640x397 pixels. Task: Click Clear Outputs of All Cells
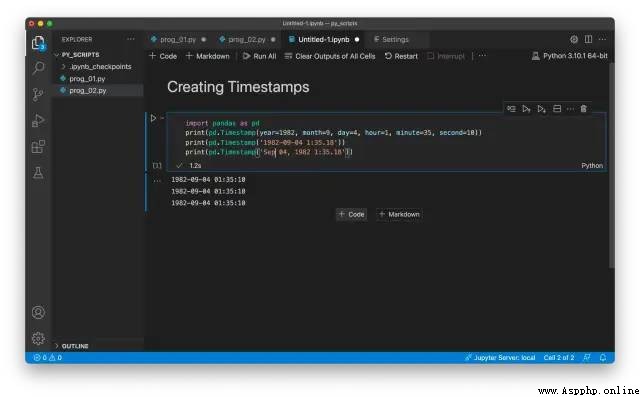click(330, 56)
